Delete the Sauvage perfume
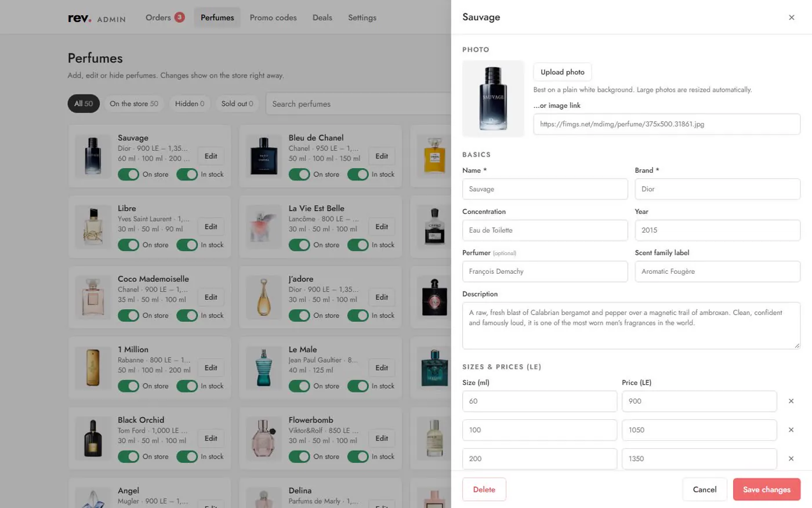Screen dimensions: 812x508 click(484, 489)
